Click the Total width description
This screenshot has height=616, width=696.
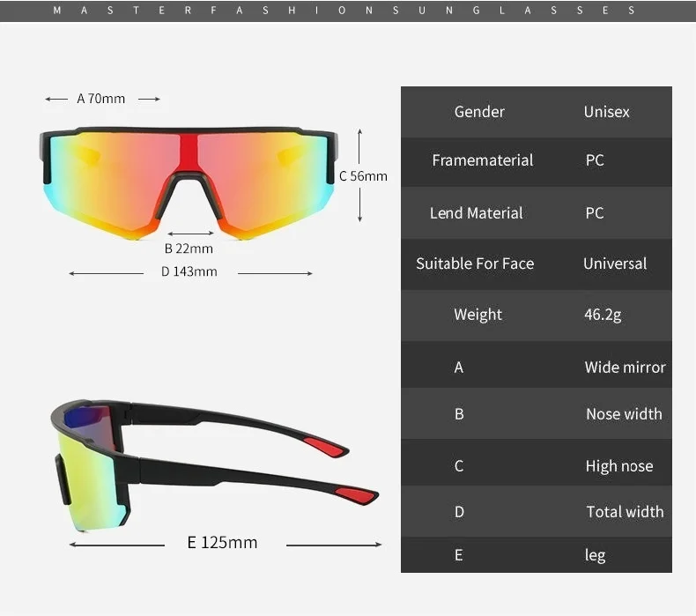pos(625,512)
